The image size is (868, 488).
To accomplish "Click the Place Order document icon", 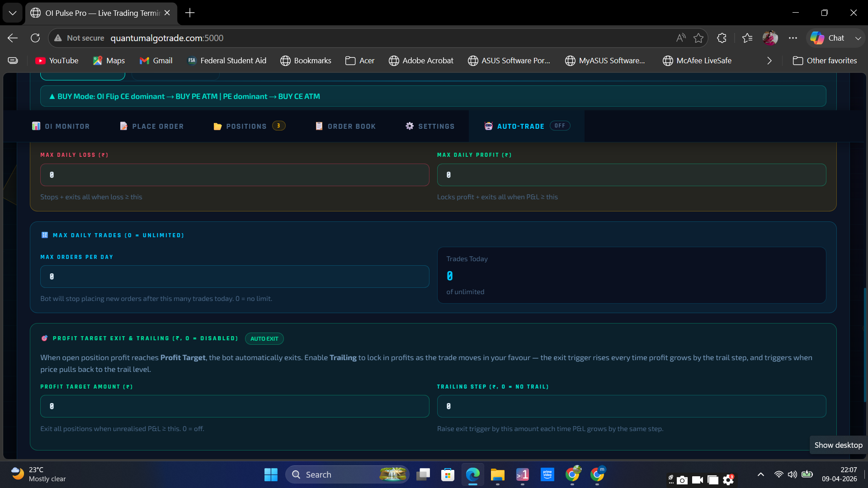I will point(123,126).
